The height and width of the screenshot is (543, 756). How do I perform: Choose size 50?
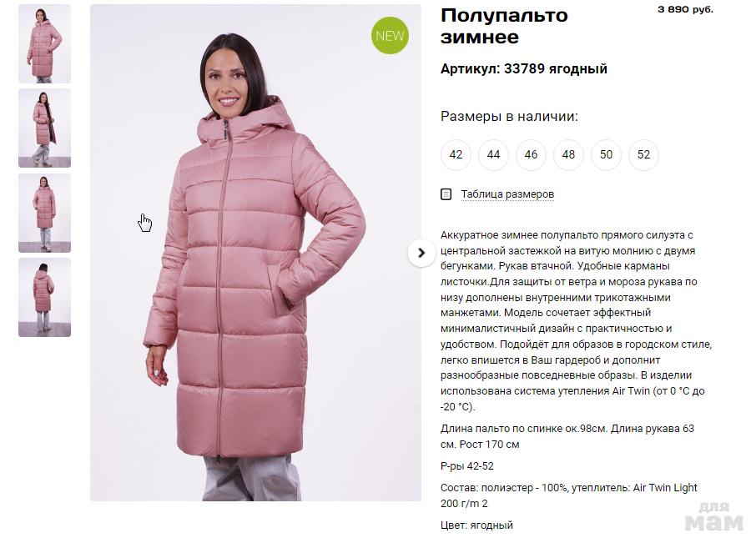(x=606, y=154)
